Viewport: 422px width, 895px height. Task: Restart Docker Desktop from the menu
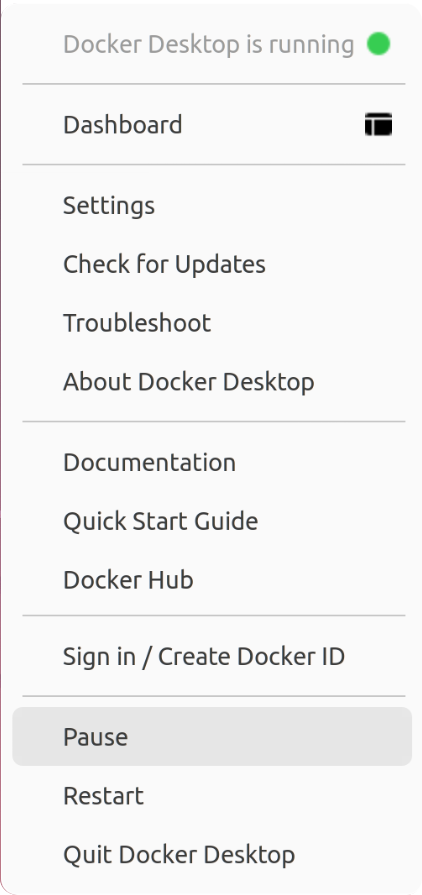coord(212,796)
